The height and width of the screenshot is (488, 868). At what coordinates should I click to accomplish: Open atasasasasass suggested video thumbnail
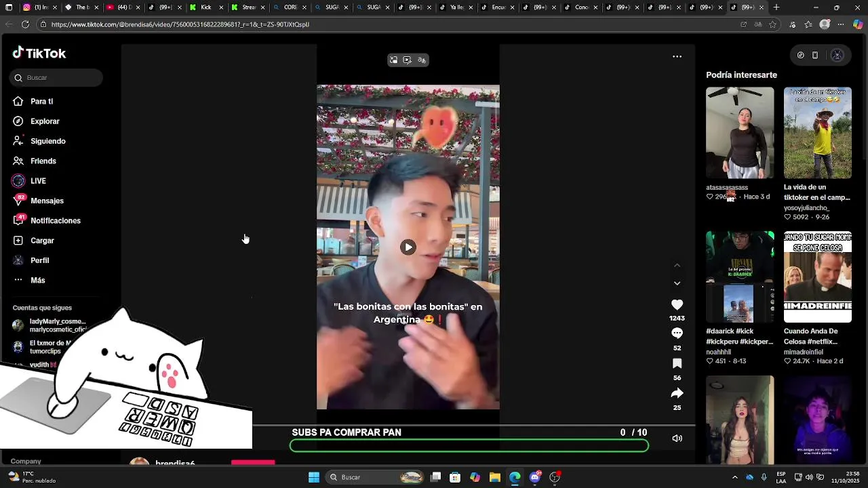[740, 133]
